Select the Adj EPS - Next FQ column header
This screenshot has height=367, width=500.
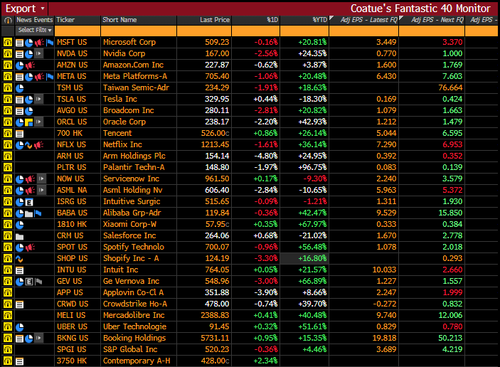pos(437,20)
